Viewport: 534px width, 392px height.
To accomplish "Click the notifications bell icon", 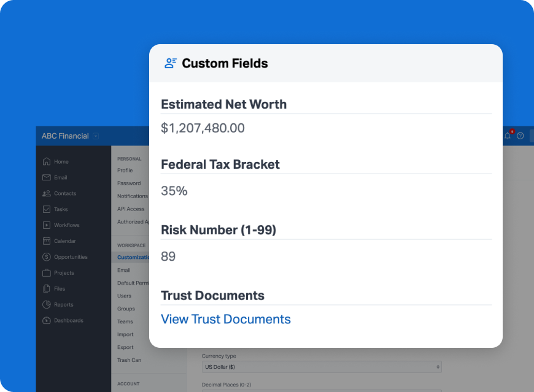I will point(508,136).
